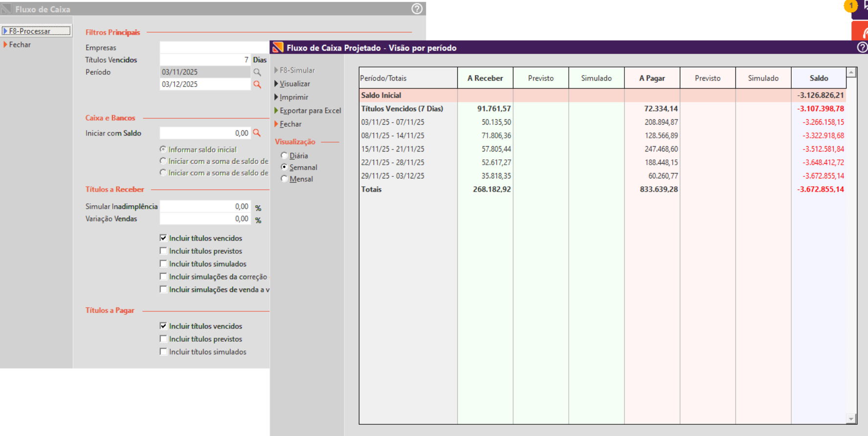Click A Pagar value 247.468,60
Image resolution: width=868 pixels, height=436 pixels.
tap(661, 149)
